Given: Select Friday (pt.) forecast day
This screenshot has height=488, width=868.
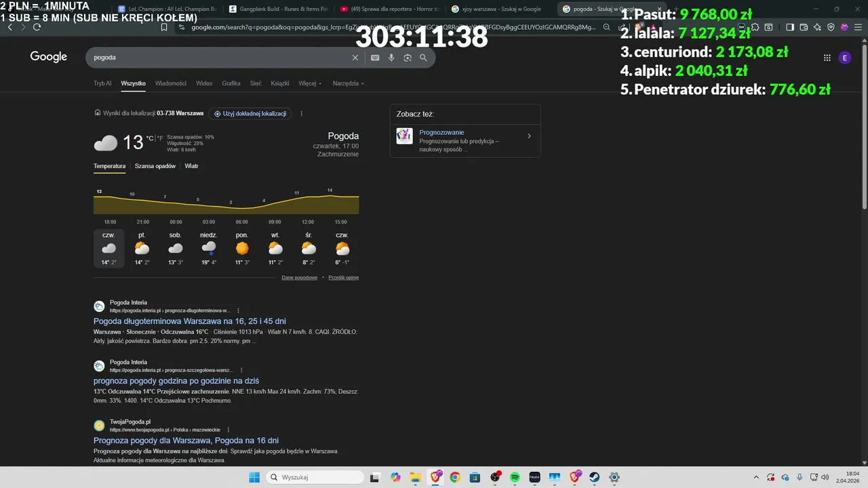Looking at the screenshot, I should coord(142,248).
